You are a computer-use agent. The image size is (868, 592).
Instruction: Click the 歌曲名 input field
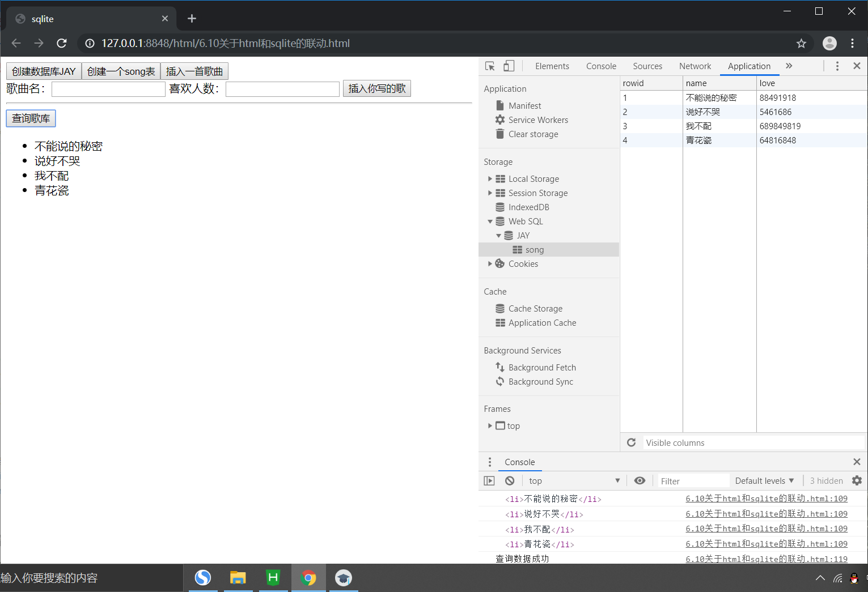(x=108, y=88)
